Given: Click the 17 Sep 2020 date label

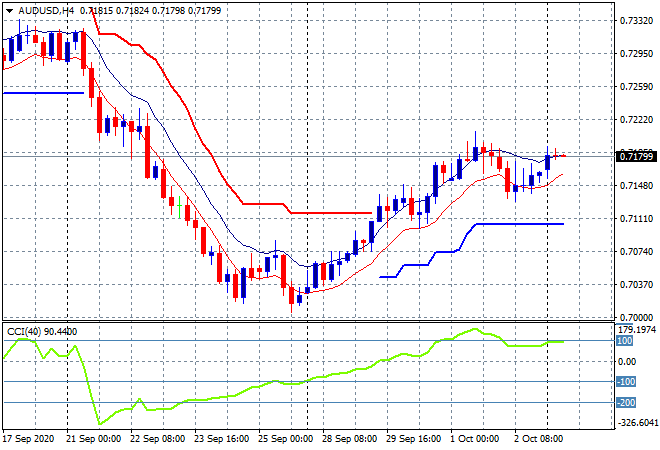Looking at the screenshot, I should (29, 439).
